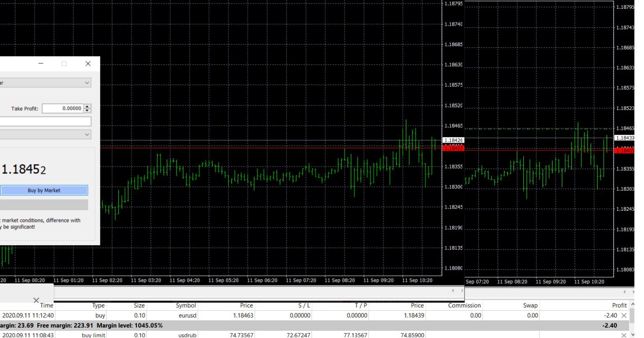Screen dimensions: 644x338
Task: Click the S / L column header
Action: point(304,305)
